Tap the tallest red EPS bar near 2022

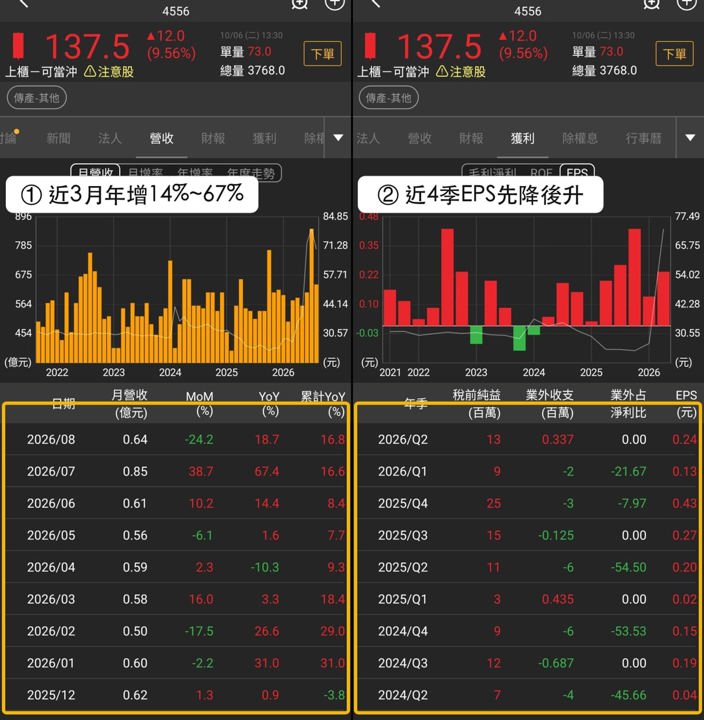447,277
